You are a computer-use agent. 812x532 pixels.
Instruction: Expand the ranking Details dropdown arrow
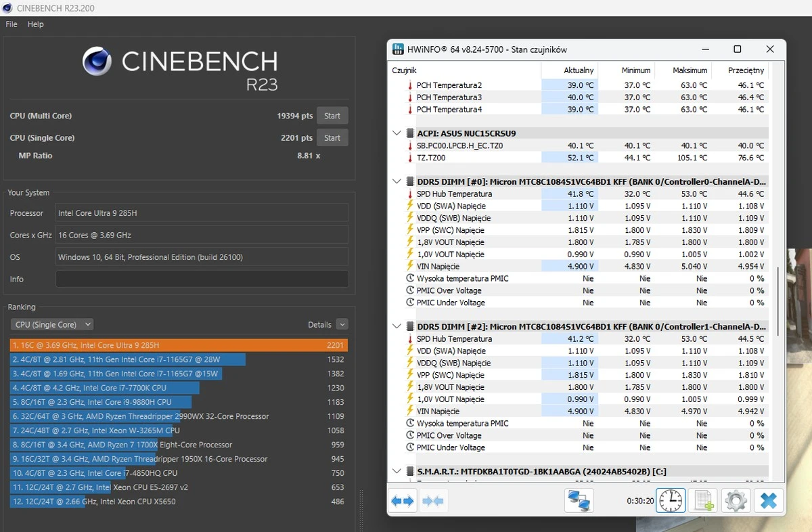tap(342, 324)
